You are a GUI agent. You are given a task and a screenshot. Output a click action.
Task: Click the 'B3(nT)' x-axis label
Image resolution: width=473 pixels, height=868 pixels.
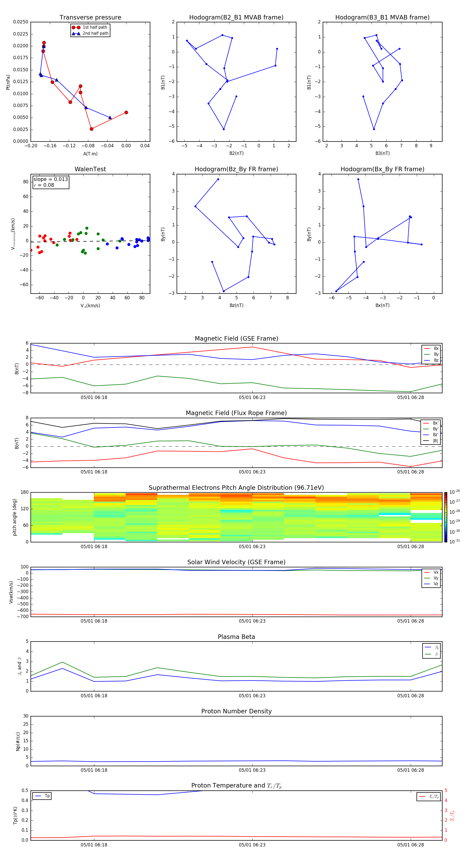382,154
